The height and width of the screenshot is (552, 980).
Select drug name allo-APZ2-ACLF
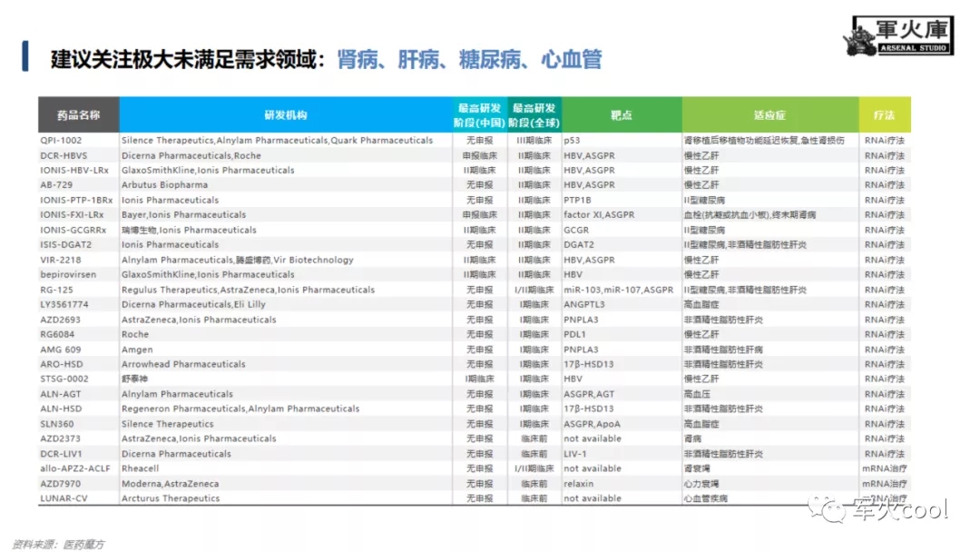click(x=75, y=468)
